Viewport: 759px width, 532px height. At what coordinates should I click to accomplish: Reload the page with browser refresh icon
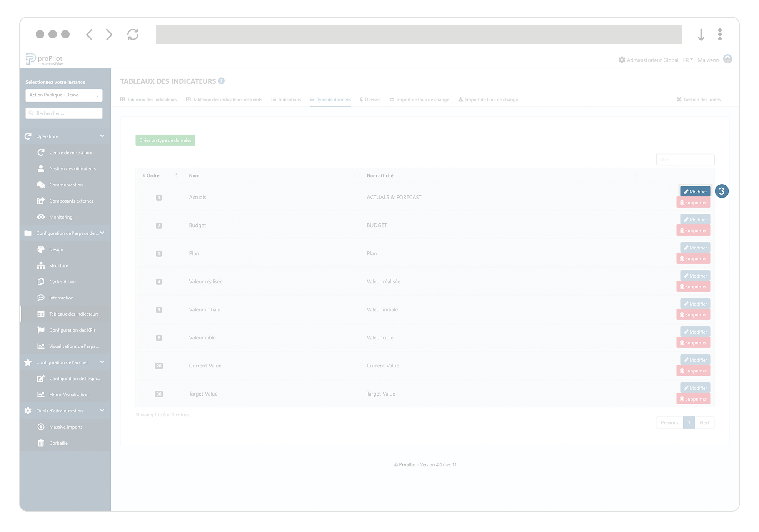[133, 35]
